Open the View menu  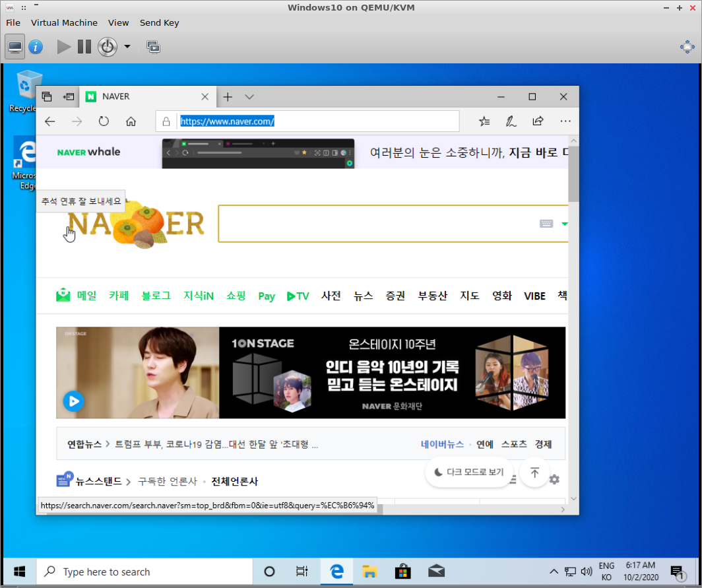tap(118, 23)
